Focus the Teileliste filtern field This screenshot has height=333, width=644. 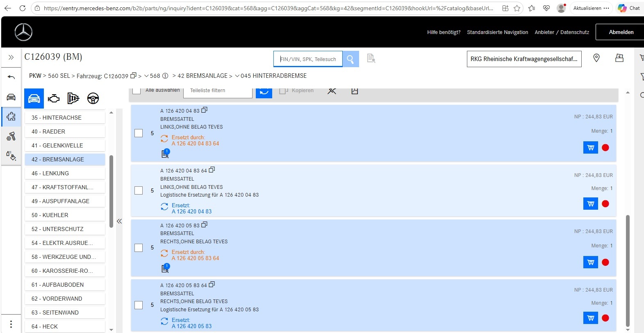(218, 92)
